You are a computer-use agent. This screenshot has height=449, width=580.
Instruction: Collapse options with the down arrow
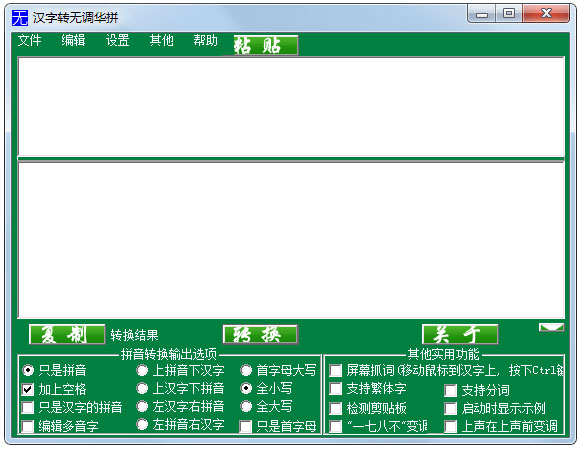click(551, 327)
